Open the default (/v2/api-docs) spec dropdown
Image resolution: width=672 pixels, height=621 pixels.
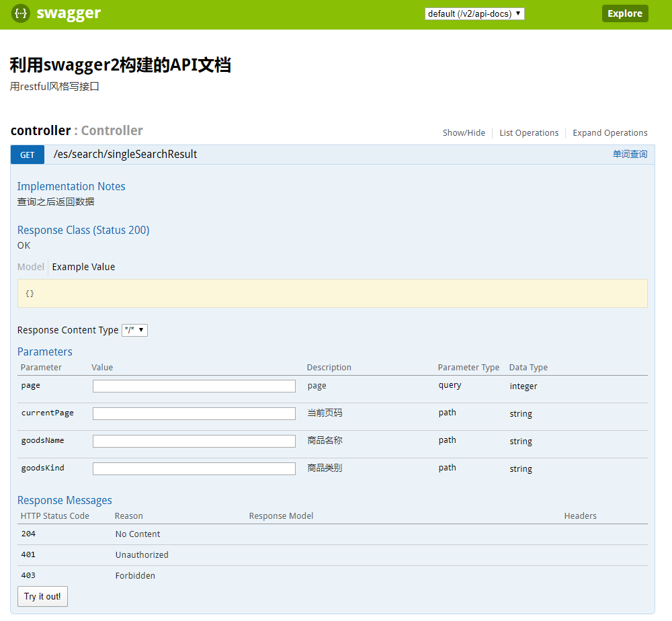(474, 13)
